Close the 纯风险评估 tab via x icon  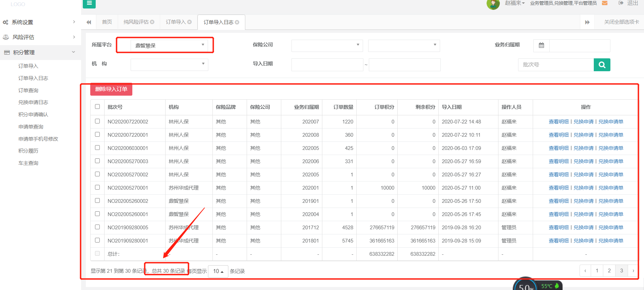(152, 22)
